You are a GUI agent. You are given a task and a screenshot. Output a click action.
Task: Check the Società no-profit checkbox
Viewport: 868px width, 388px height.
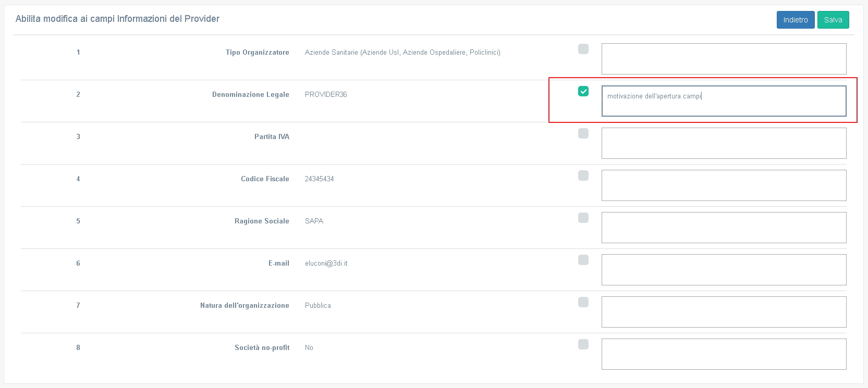pyautogui.click(x=583, y=344)
